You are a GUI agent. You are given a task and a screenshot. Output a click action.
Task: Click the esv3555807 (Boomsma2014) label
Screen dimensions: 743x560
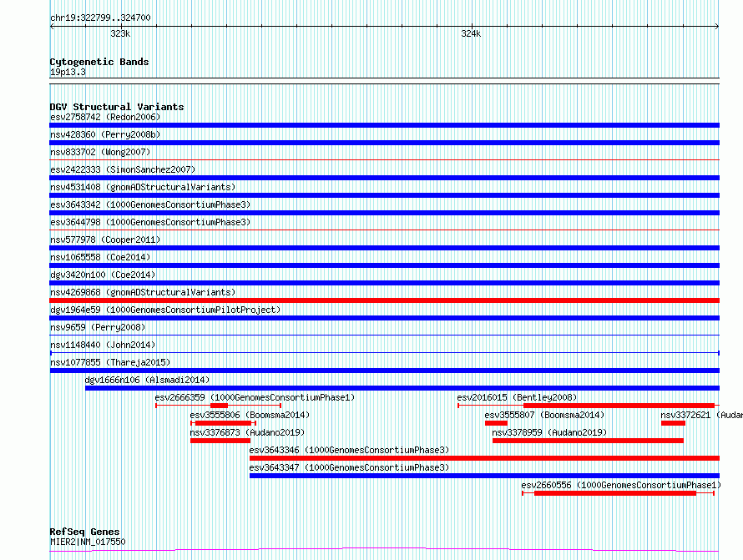click(x=544, y=415)
